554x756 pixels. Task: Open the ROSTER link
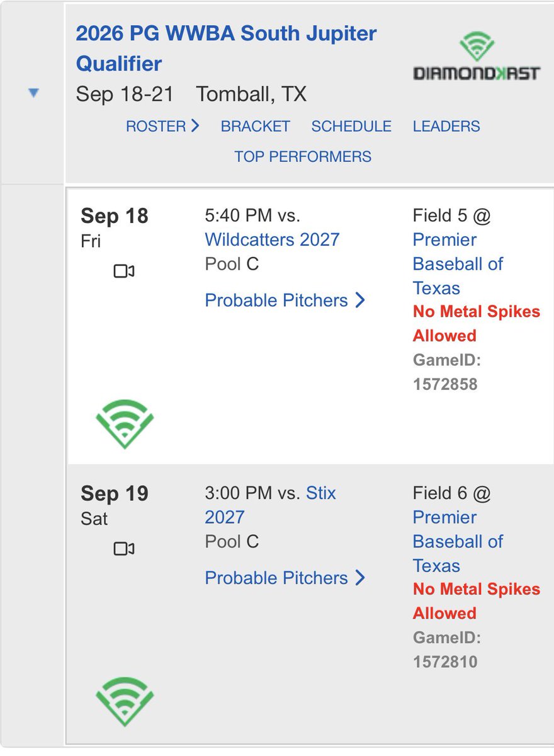(x=162, y=126)
